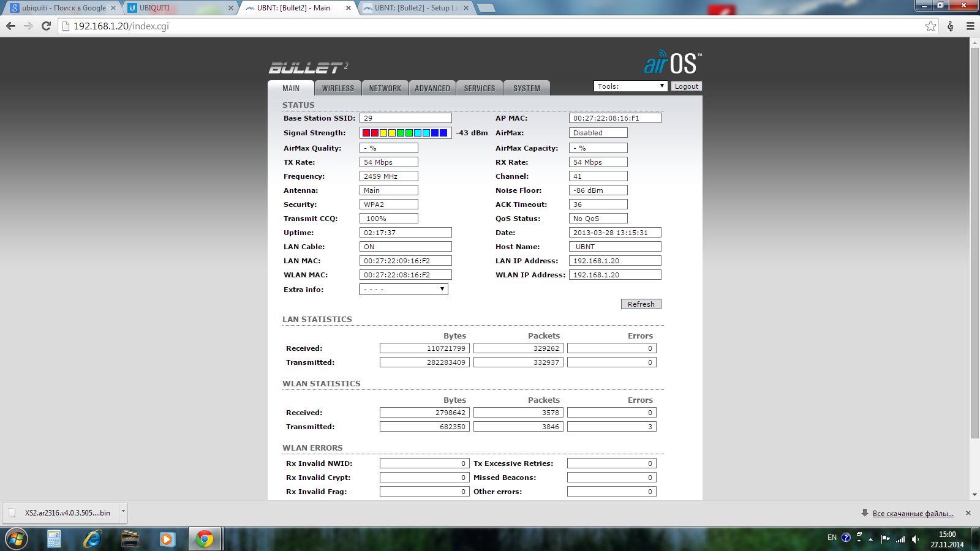
Task: Reload the page with refresh icon
Action: pos(46,26)
